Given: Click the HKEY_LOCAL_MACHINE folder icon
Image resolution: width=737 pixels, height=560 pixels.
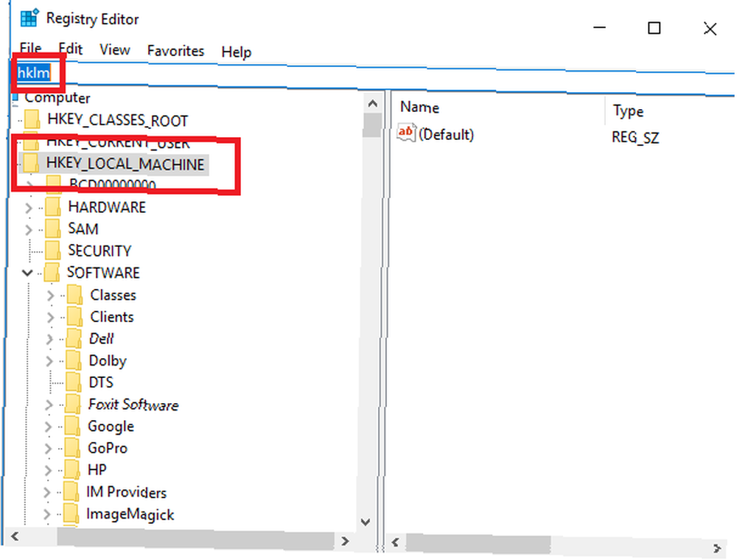Looking at the screenshot, I should [x=30, y=163].
